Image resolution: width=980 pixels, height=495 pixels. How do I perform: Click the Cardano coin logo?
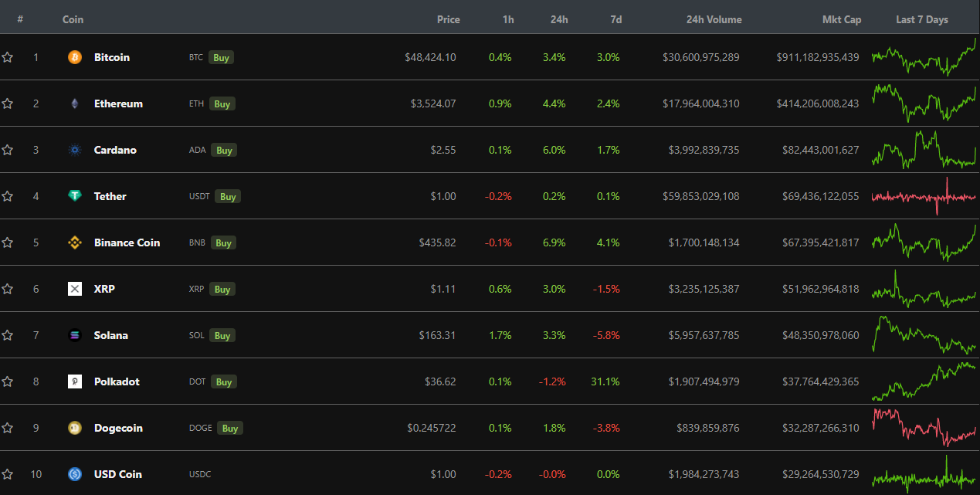[x=75, y=150]
